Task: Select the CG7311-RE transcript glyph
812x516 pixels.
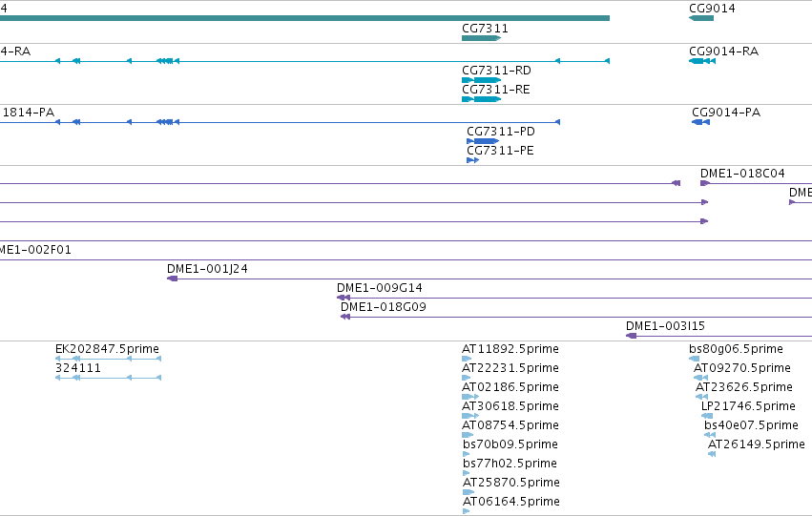Action: pyautogui.click(x=481, y=99)
